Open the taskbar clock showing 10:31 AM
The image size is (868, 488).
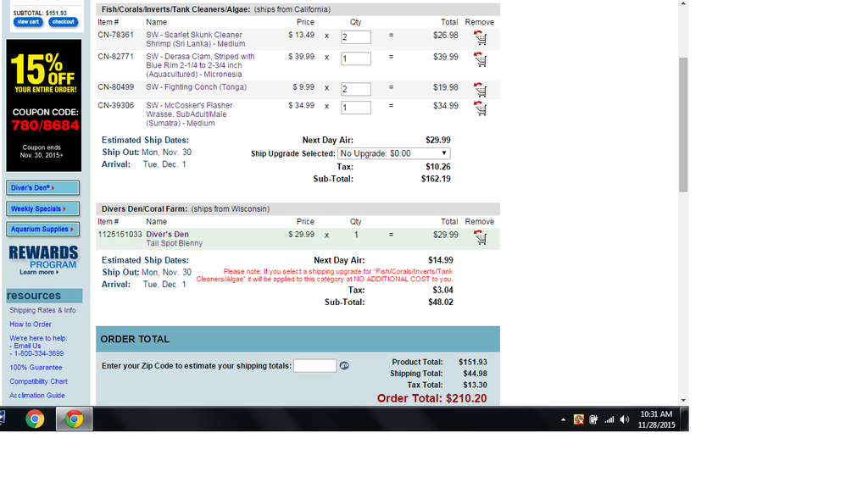(x=657, y=419)
